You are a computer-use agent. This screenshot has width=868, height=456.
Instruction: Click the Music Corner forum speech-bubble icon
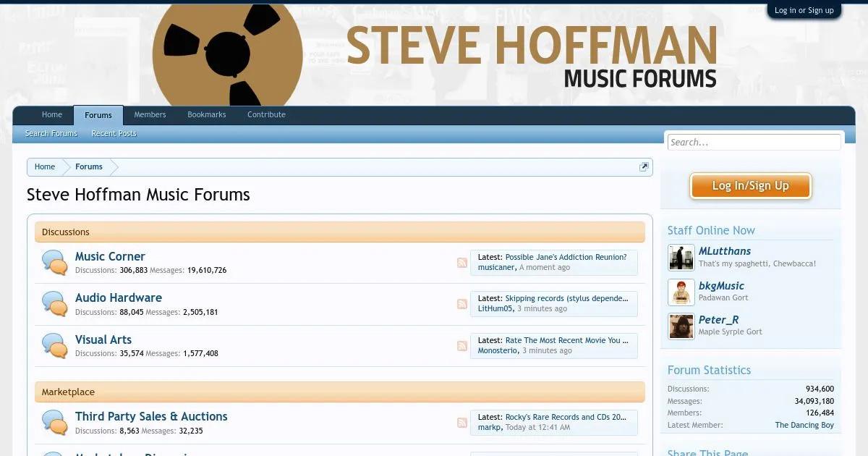tap(54, 263)
